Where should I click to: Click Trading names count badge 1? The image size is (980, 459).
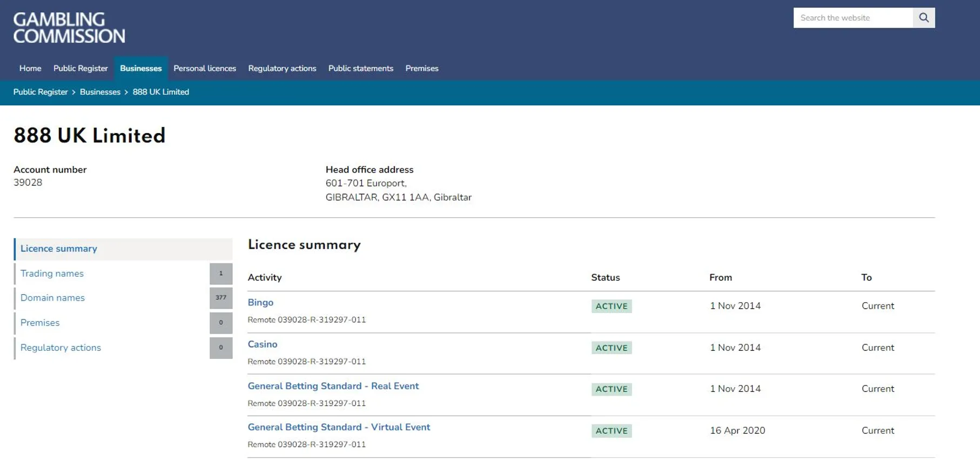[221, 274]
